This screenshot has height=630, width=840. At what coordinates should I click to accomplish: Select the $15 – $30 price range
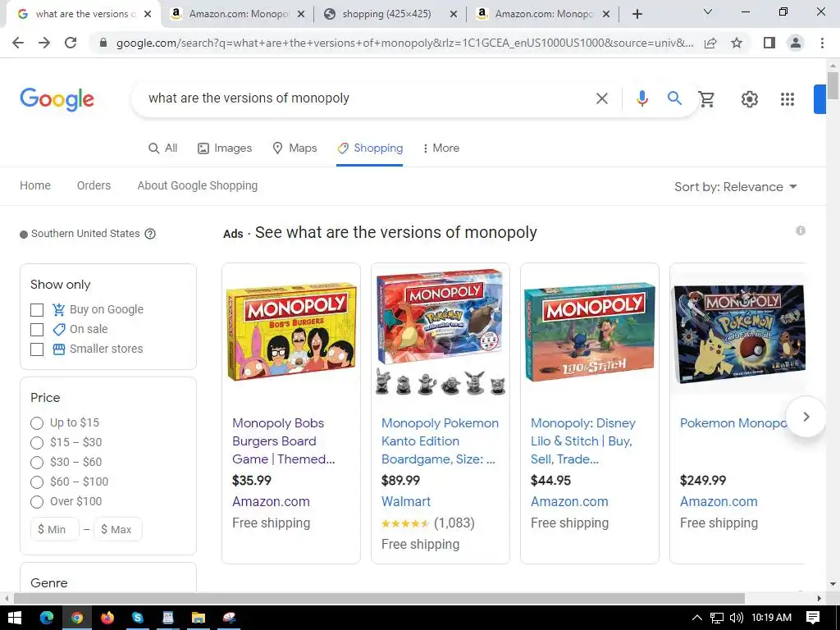[x=37, y=443]
